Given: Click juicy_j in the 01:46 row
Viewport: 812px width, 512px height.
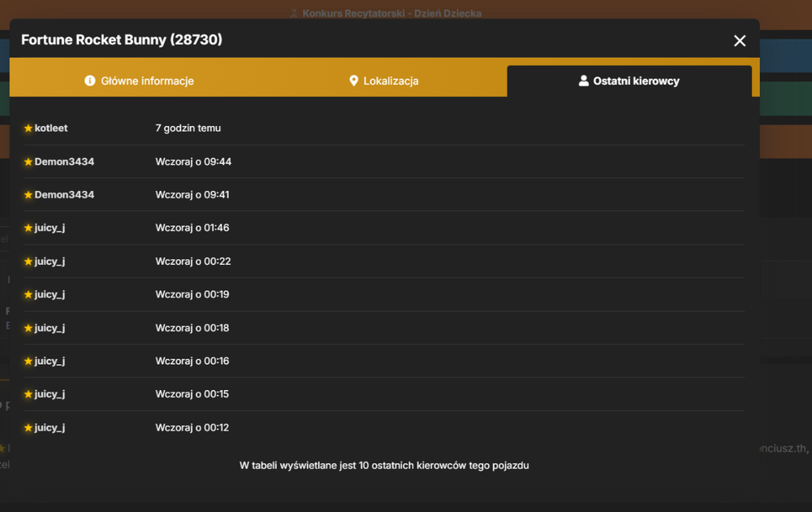Looking at the screenshot, I should click(50, 228).
